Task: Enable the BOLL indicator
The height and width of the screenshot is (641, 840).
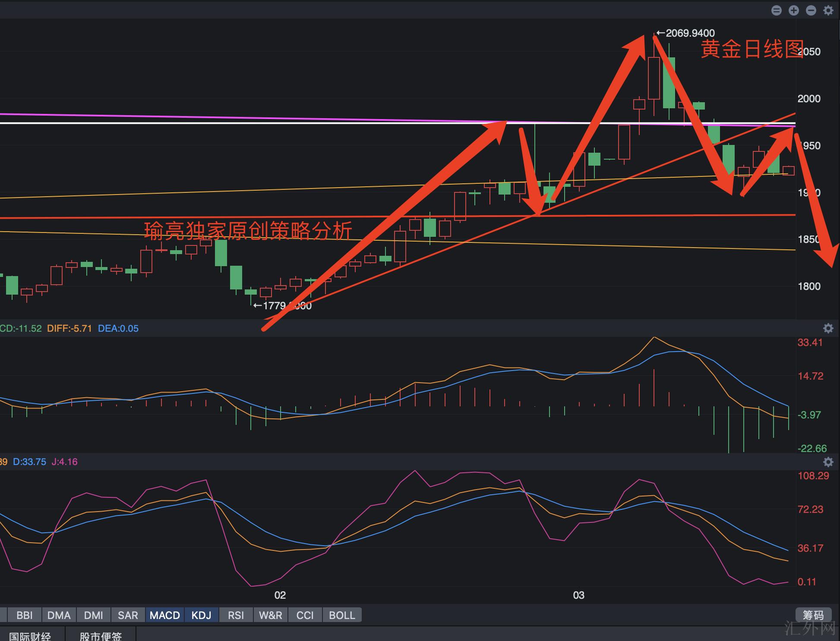Action: click(342, 615)
